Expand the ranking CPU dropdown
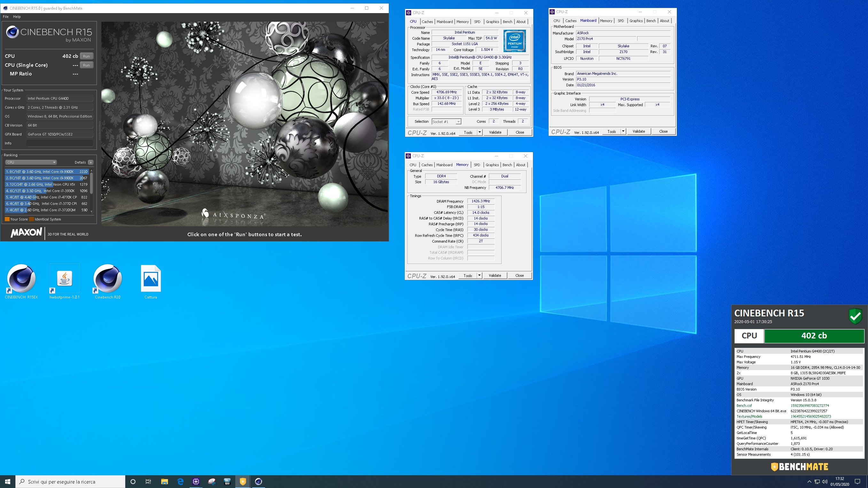The height and width of the screenshot is (488, 868). tap(31, 162)
